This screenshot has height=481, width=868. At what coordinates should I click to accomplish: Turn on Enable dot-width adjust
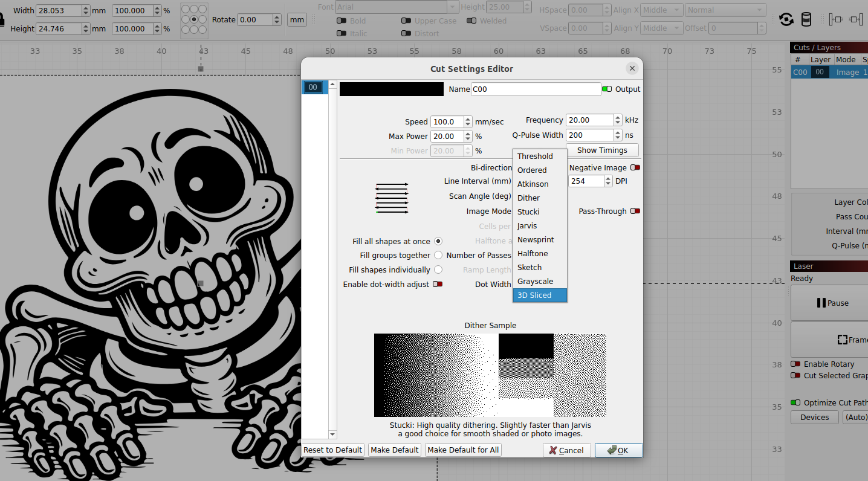pos(438,284)
